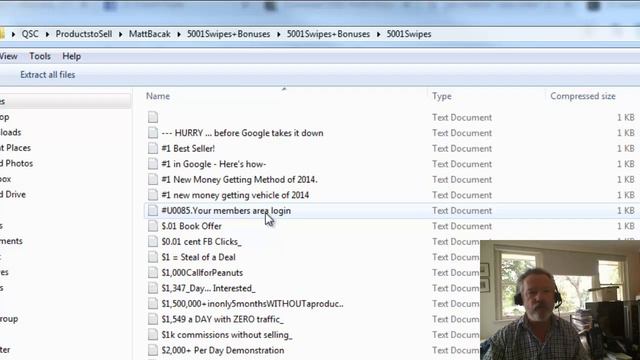
Task: Select the '$1,500,000+inonly5monthsWITHOUTaproduc..' file name
Action: pyautogui.click(x=252, y=304)
